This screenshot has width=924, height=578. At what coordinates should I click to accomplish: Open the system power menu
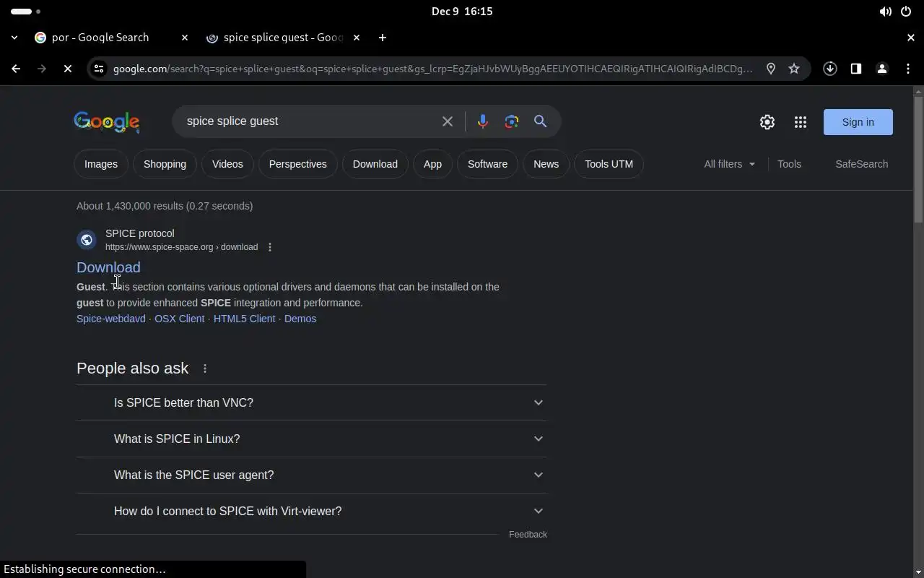click(906, 12)
